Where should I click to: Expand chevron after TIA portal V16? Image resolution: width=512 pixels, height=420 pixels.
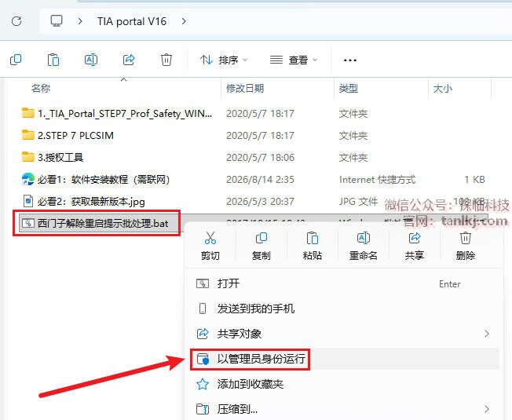(184, 21)
